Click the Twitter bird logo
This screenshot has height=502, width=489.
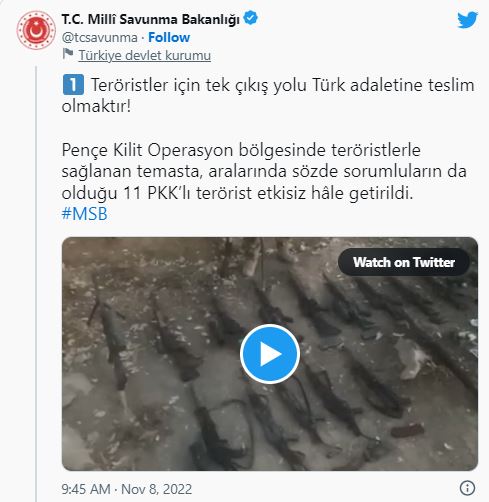pos(467,20)
